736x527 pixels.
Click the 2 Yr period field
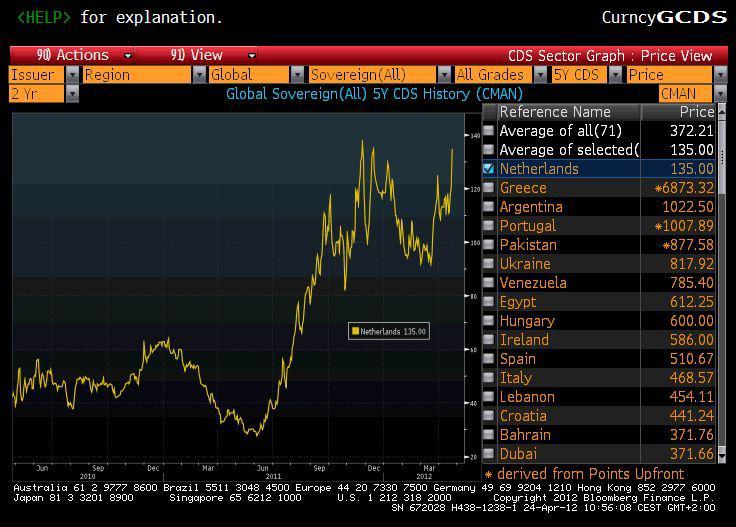[37, 94]
